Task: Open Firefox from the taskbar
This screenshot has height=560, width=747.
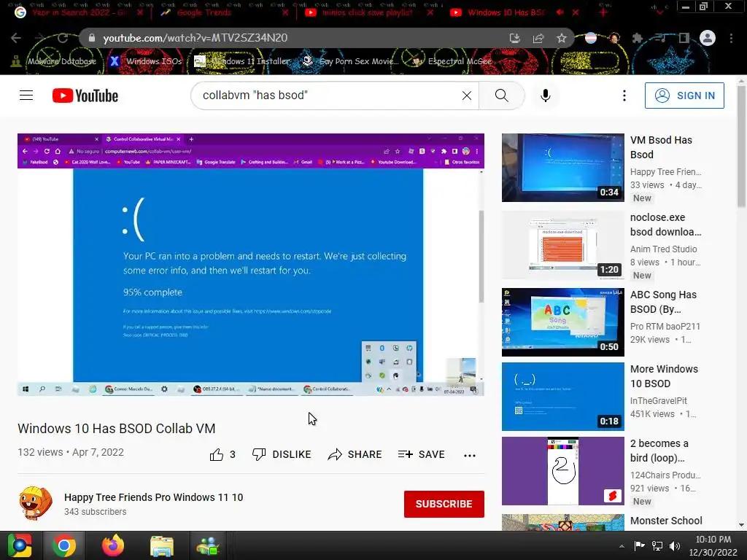Action: pos(113,545)
